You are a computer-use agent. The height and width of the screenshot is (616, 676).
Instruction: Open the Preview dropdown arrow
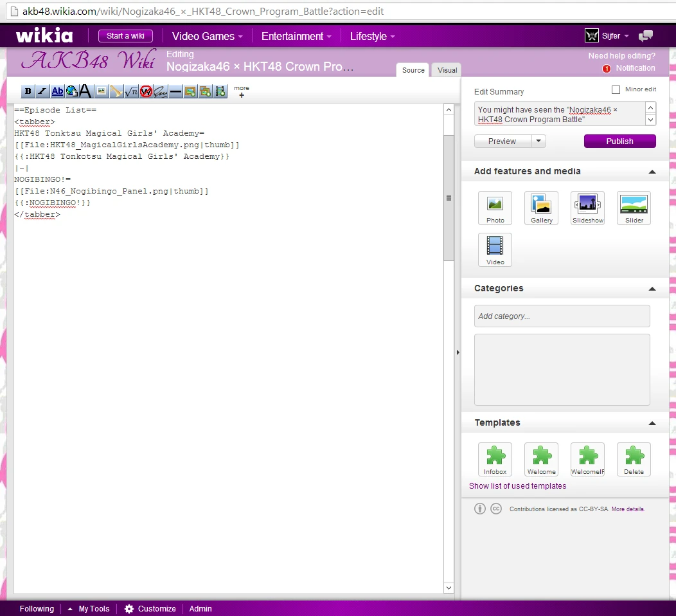tap(539, 141)
